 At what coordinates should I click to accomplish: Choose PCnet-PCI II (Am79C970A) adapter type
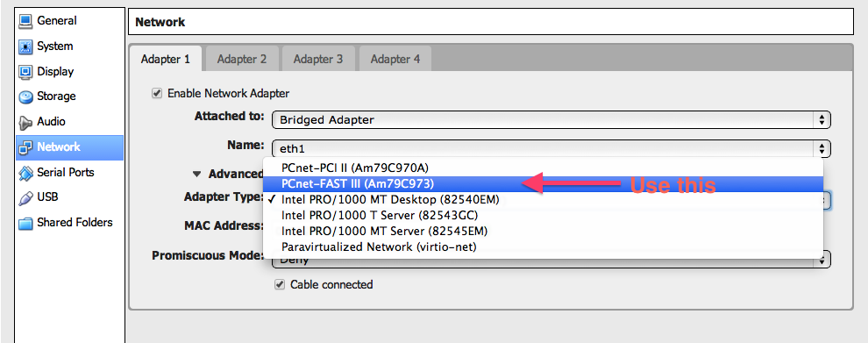[x=543, y=168]
